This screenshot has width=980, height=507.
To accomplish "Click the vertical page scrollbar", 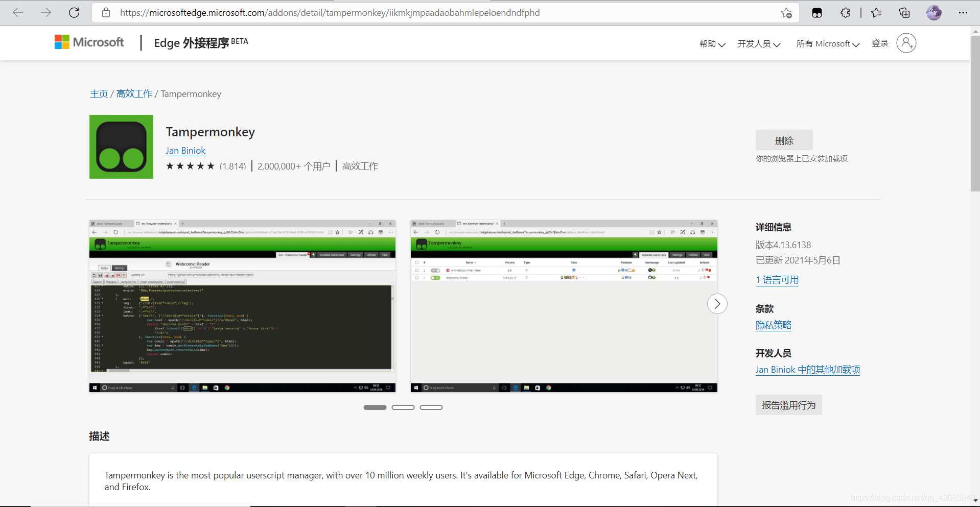I will [x=975, y=113].
